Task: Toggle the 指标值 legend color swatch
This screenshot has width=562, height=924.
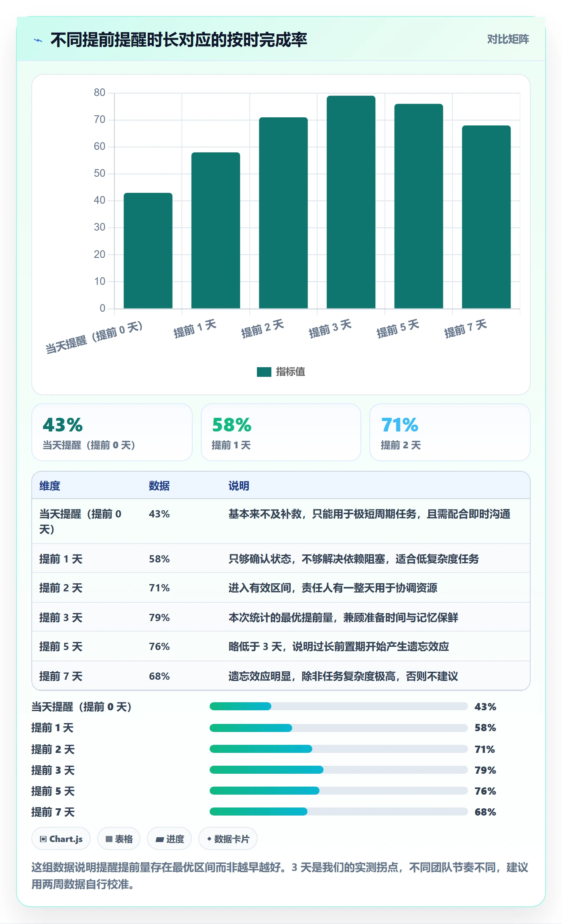Action: click(264, 372)
